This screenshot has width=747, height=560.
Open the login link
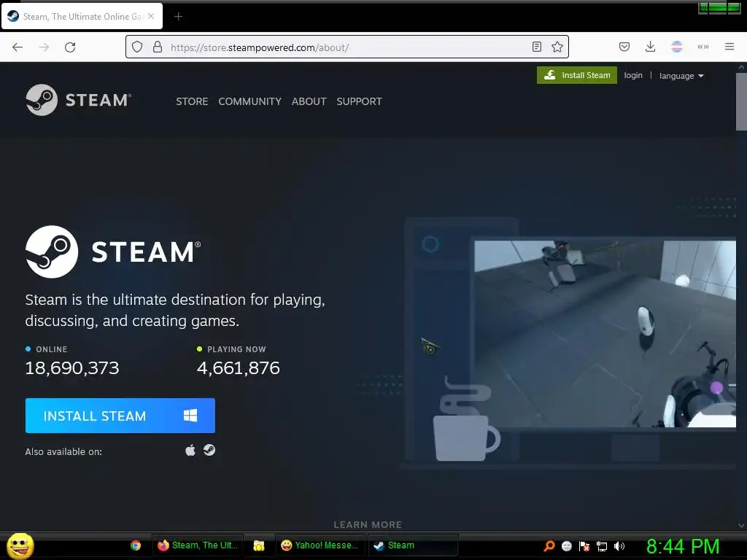[x=633, y=75]
